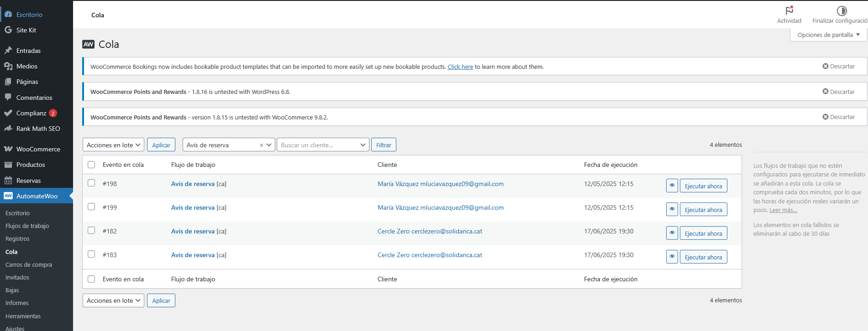Open Carros de compra submenu item
868x331 pixels.
click(29, 265)
